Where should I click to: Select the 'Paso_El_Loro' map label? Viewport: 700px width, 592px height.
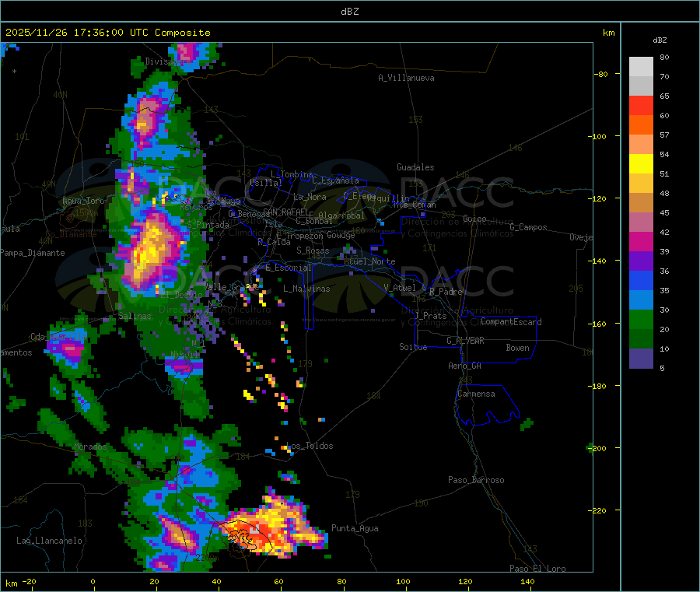(x=537, y=569)
